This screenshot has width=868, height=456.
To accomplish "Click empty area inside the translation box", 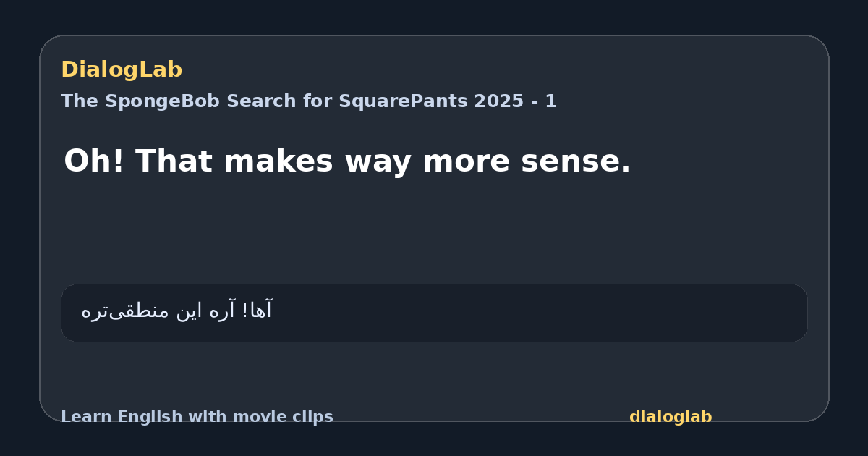I will [x=542, y=313].
